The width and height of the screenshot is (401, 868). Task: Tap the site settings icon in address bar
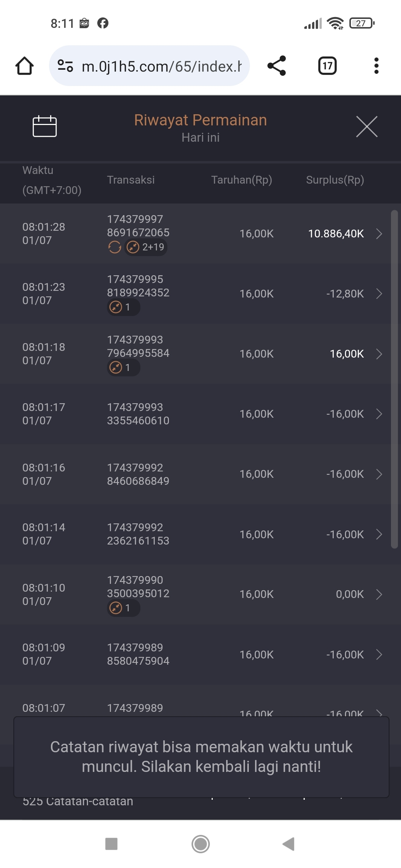point(65,66)
